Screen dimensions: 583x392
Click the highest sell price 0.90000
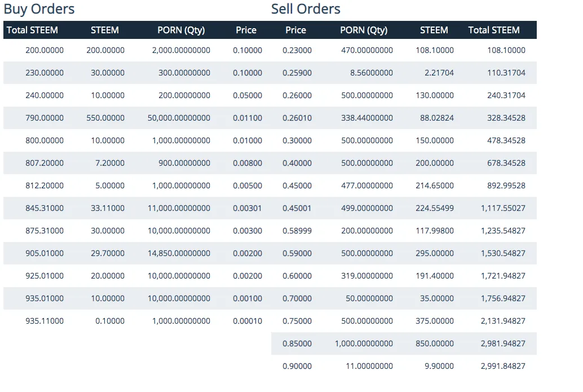pos(297,366)
